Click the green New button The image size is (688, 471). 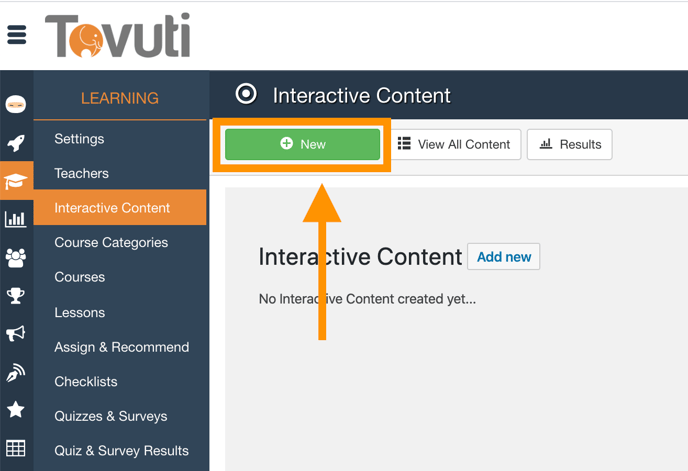[302, 144]
